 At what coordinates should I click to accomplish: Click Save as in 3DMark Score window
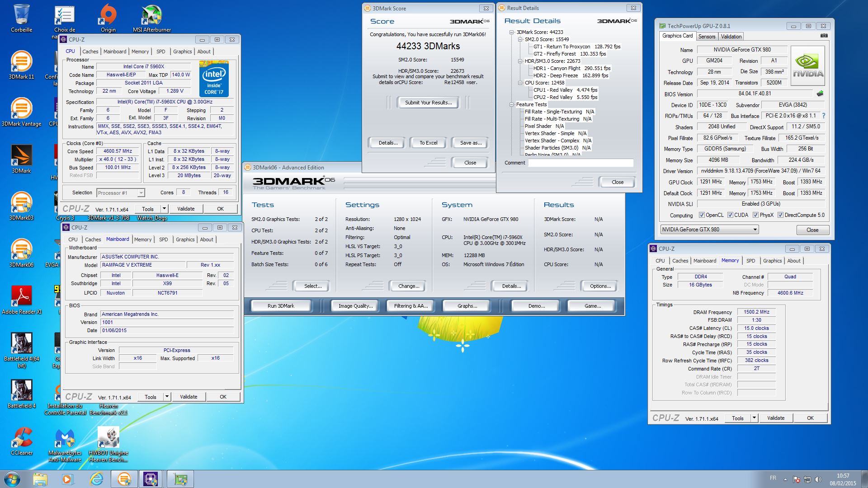pyautogui.click(x=471, y=143)
